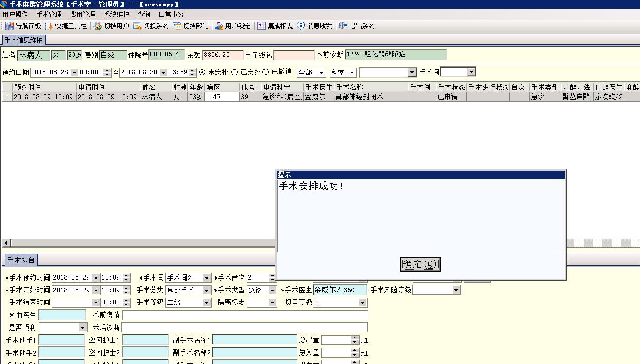Open the 手术管理 menu

(49, 14)
